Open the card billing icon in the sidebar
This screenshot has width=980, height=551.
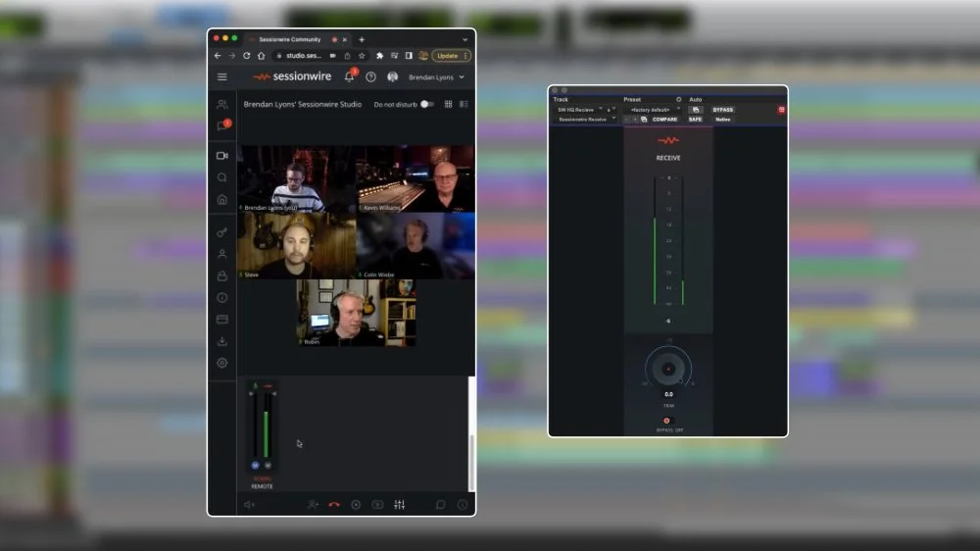click(x=221, y=320)
